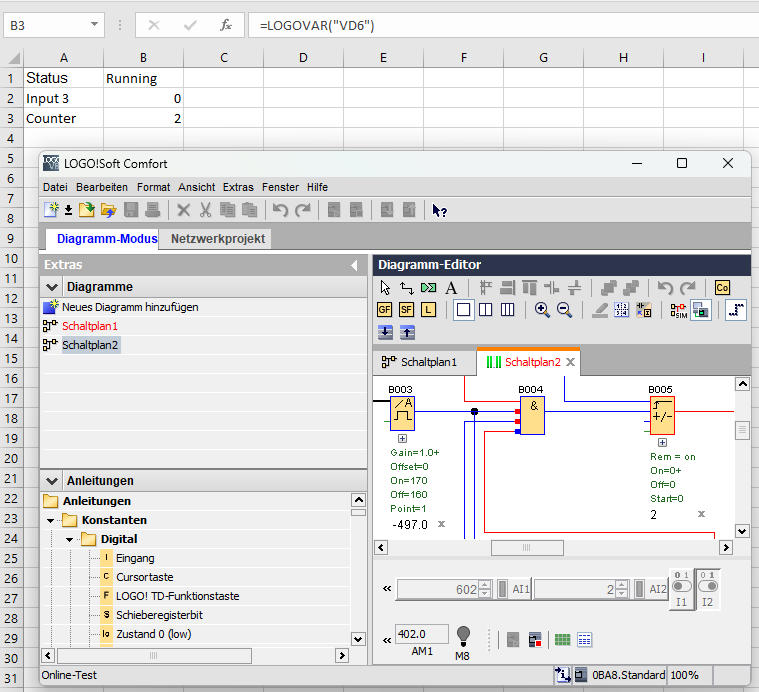Click the simulation (SIM) toolbar icon
Screen dimensions: 759x692
(679, 310)
